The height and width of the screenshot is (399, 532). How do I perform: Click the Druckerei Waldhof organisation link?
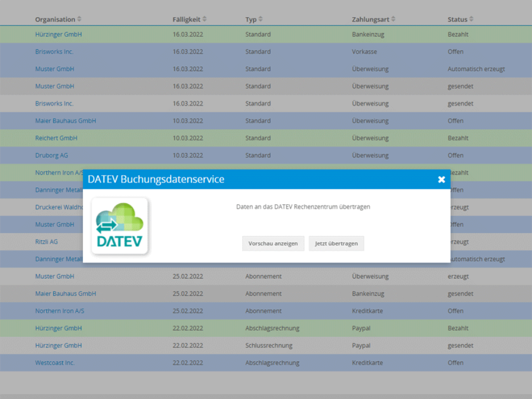59,207
